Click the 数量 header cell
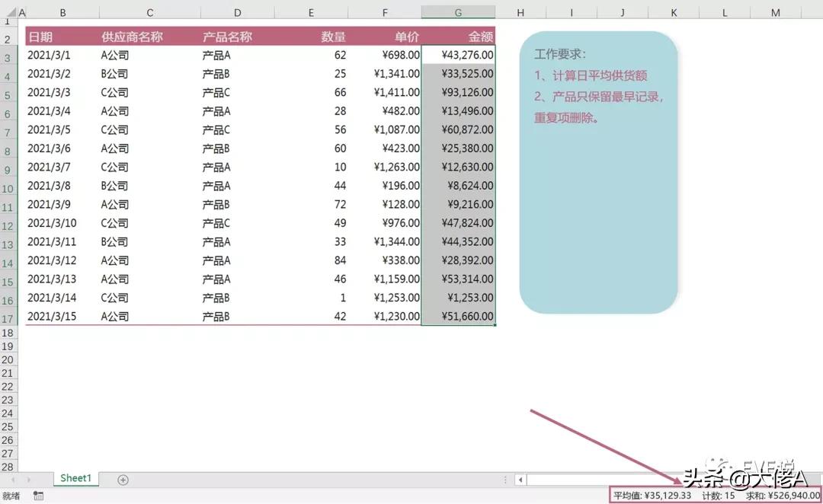The height and width of the screenshot is (504, 823). pos(311,37)
